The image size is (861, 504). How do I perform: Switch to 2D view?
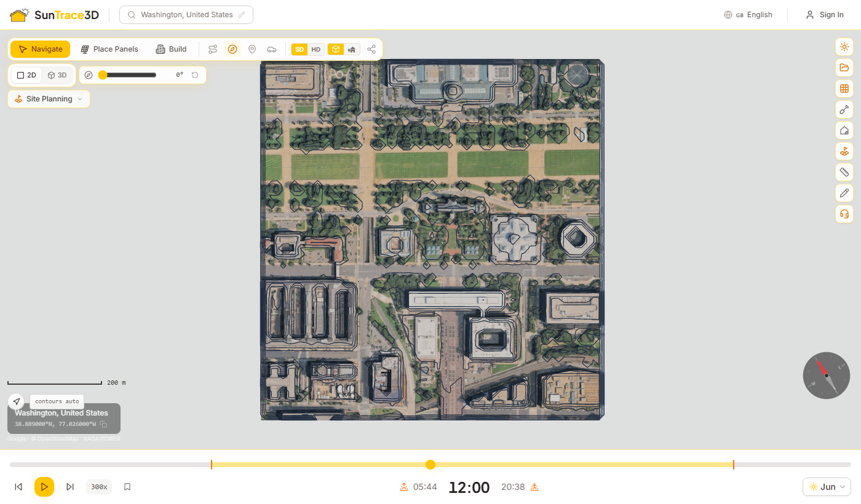coord(26,75)
